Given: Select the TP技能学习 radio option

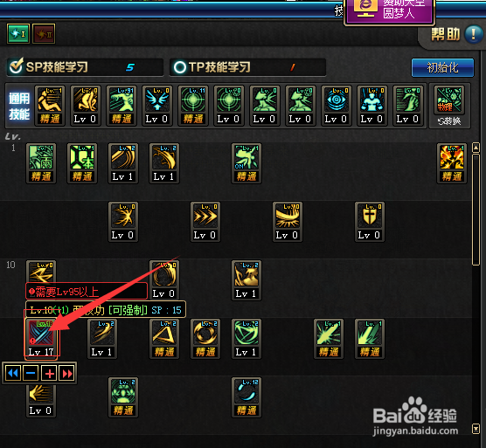Looking at the screenshot, I should 180,67.
